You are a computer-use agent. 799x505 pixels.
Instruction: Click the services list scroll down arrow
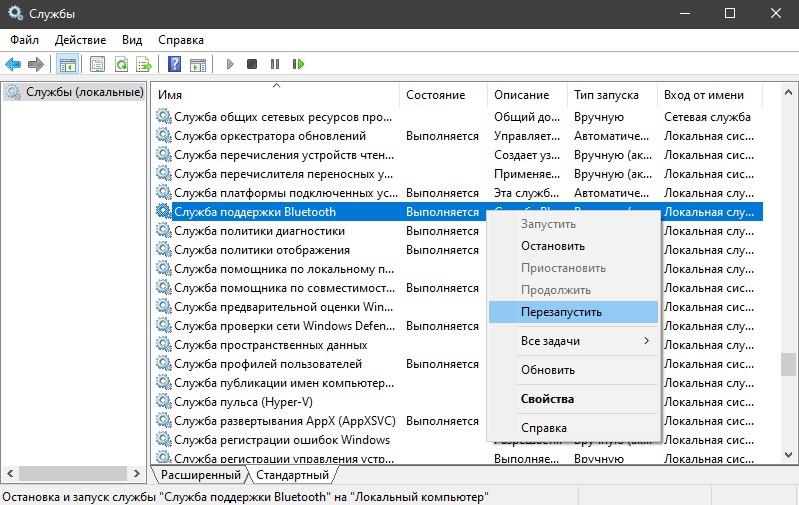[788, 455]
